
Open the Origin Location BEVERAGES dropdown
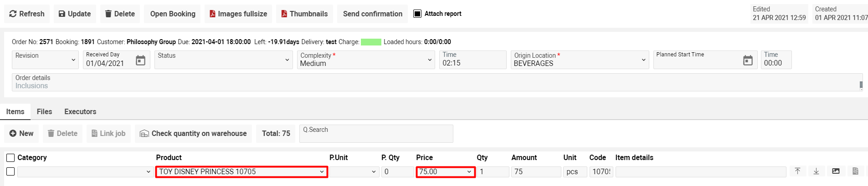pos(643,60)
